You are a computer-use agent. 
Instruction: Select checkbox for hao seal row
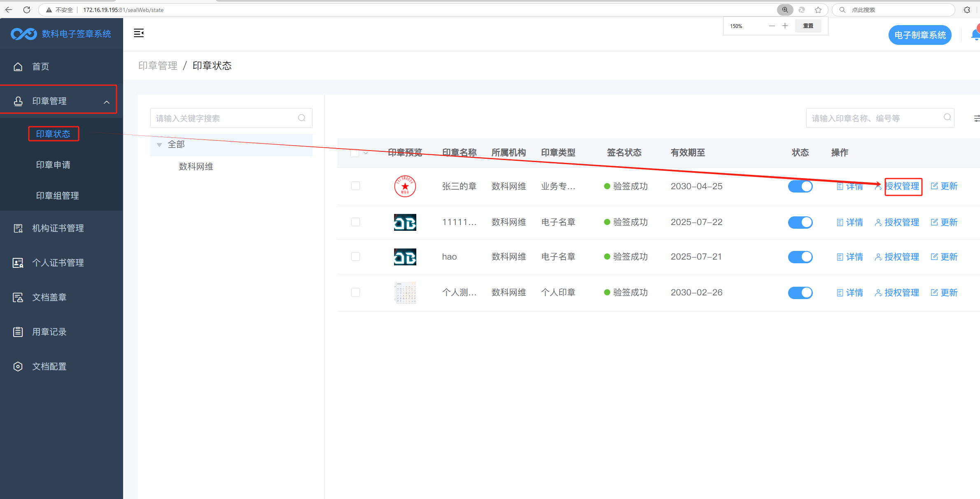(355, 257)
